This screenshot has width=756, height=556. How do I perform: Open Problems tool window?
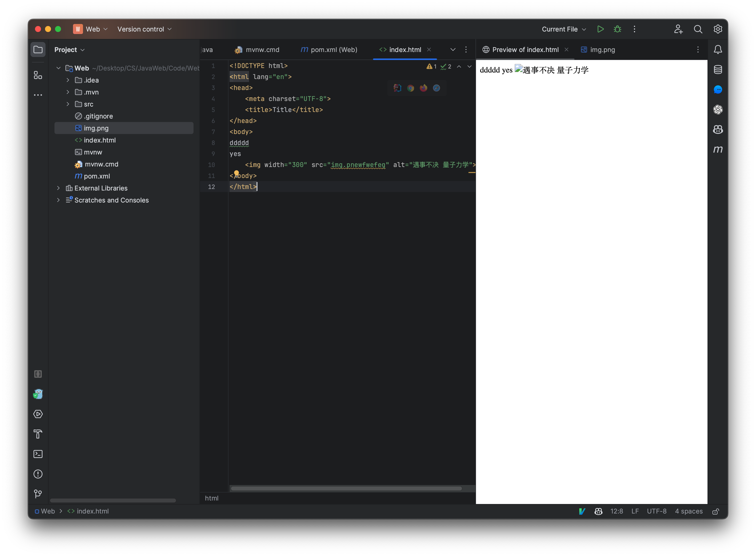[38, 474]
